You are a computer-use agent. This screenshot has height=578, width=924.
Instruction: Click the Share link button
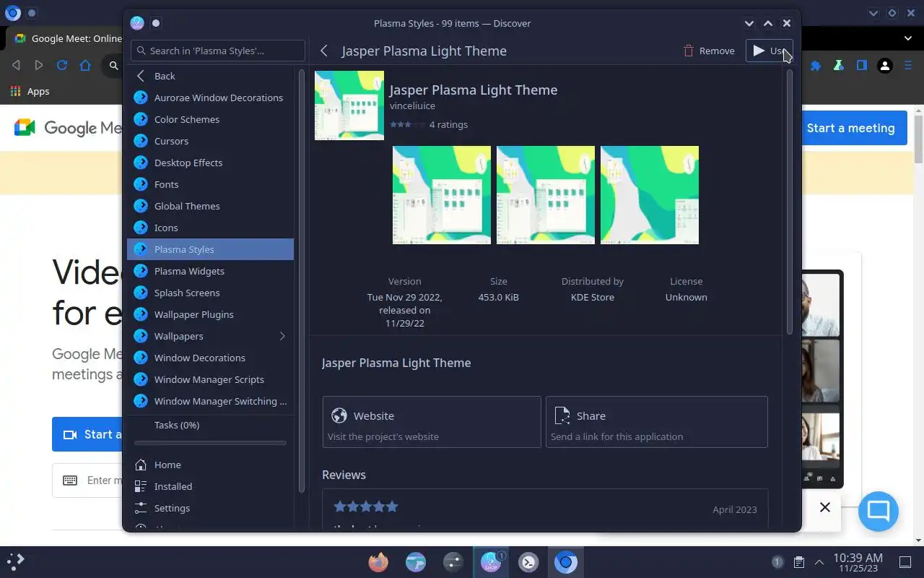point(656,422)
